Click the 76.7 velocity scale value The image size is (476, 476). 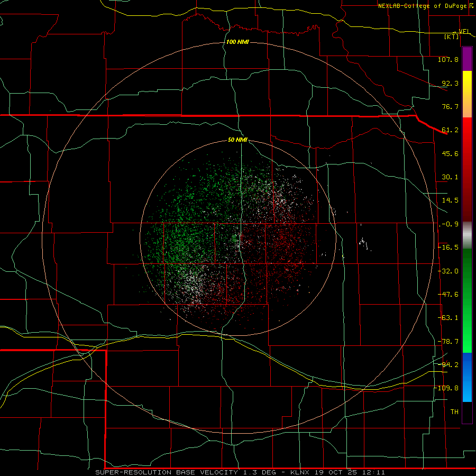pyautogui.click(x=450, y=106)
